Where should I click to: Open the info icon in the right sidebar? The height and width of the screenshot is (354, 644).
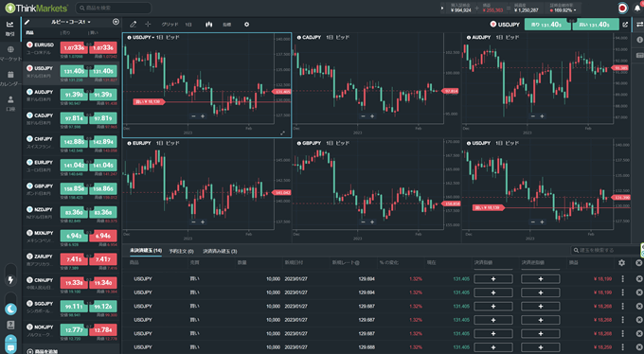[639, 40]
